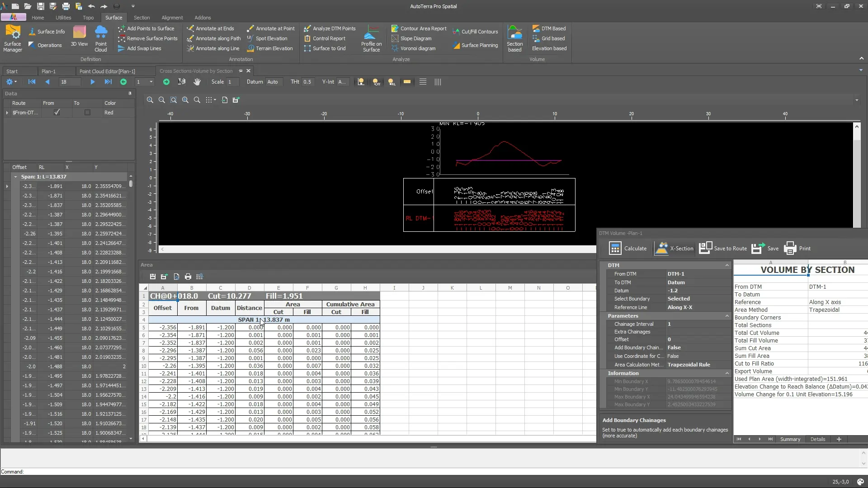Screen dimensions: 868x488
Task: Open the Point Cloud tool
Action: [101, 38]
